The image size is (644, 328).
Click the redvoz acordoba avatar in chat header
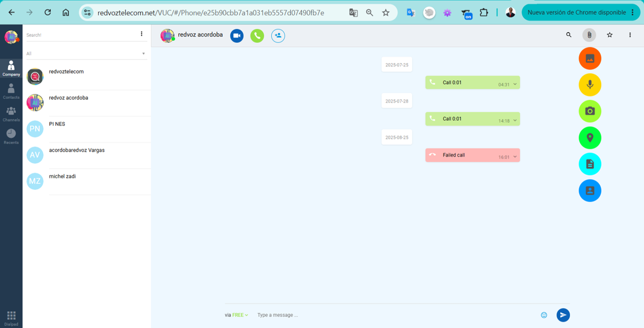click(x=167, y=36)
